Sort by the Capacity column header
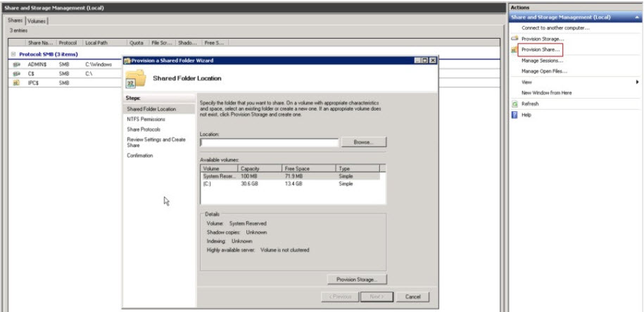This screenshot has width=644, height=312. (260, 168)
